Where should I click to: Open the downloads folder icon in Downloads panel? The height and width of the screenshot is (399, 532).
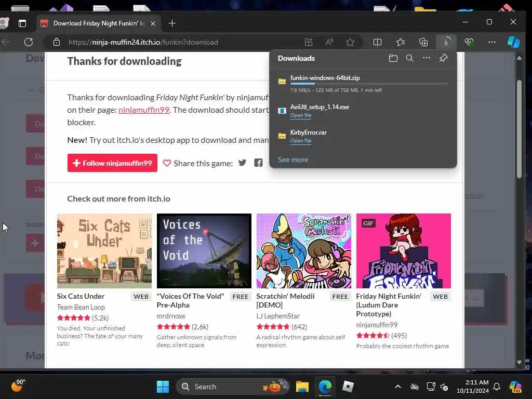[393, 58]
